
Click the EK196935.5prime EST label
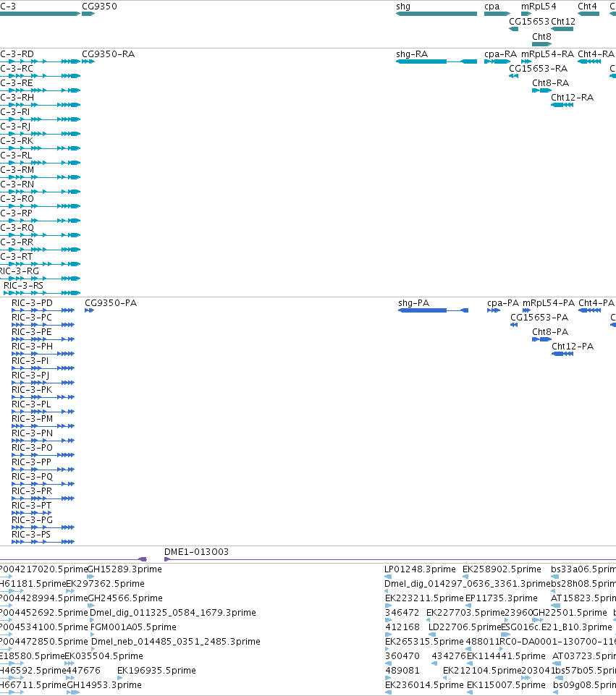[x=157, y=670]
